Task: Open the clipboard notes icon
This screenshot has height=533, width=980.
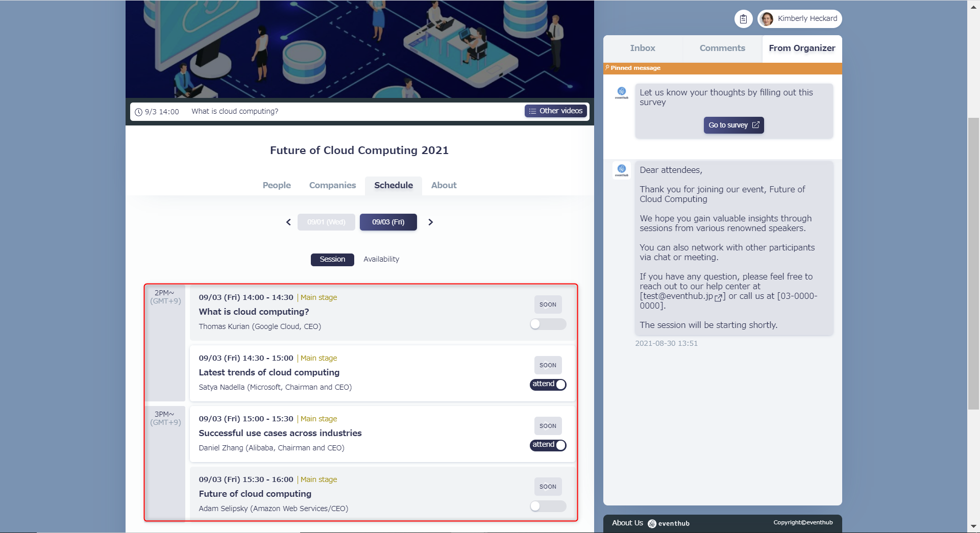Action: coord(743,19)
